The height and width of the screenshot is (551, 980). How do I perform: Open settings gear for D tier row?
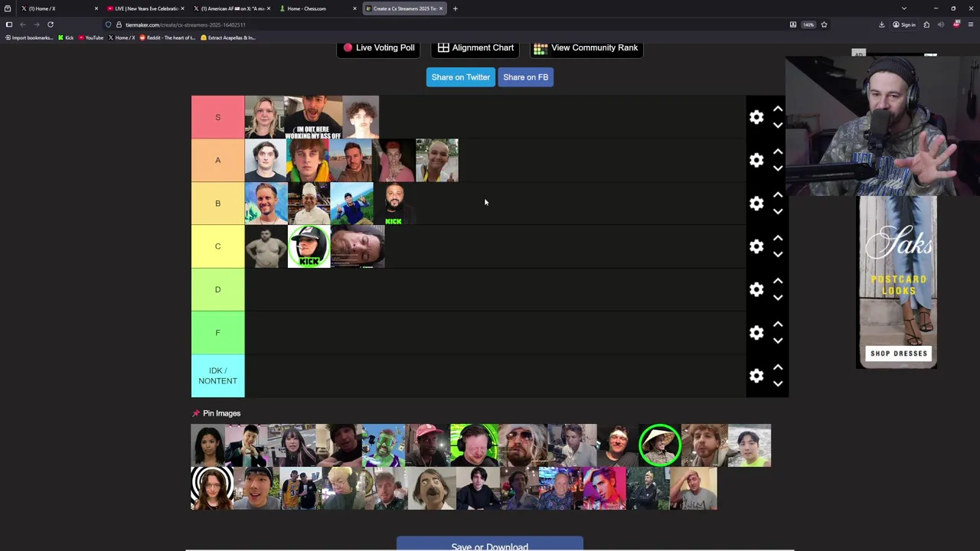point(756,289)
